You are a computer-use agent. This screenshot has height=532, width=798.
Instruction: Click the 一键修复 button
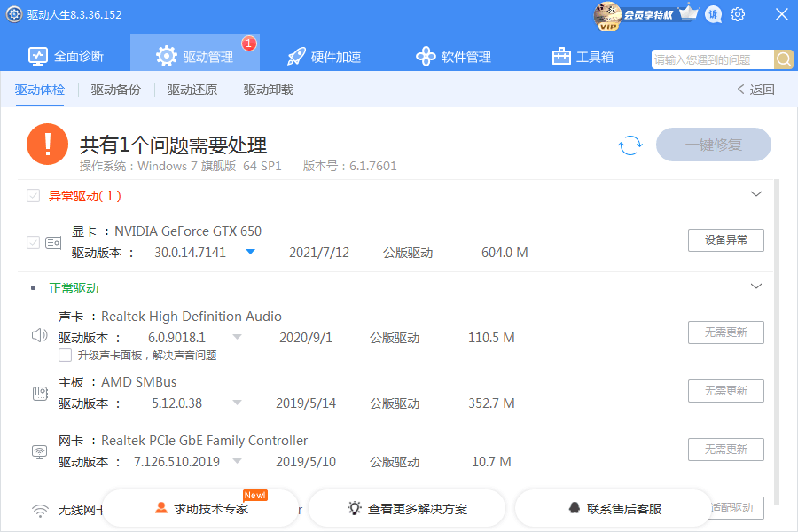[x=713, y=145]
